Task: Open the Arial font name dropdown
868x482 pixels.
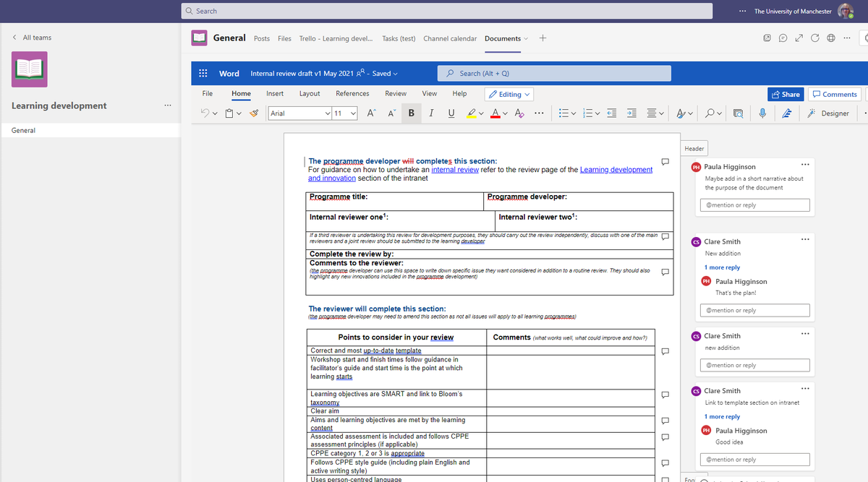Action: (x=300, y=113)
